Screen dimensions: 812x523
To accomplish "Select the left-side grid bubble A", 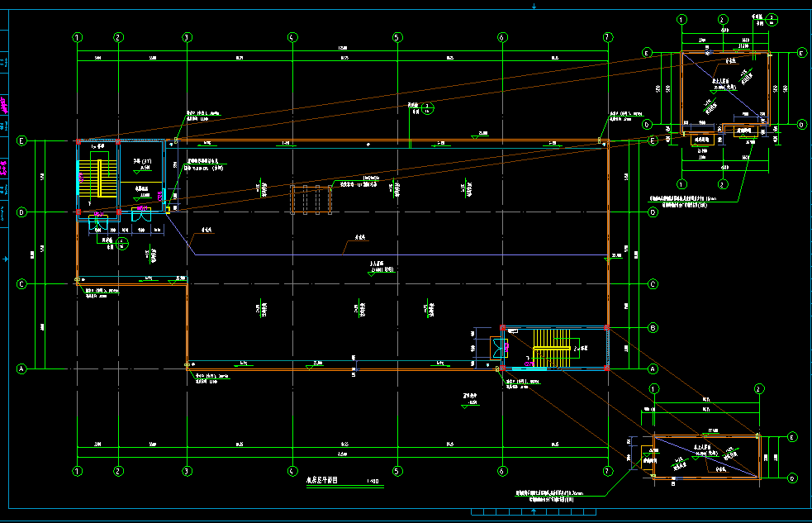I will tap(22, 368).
